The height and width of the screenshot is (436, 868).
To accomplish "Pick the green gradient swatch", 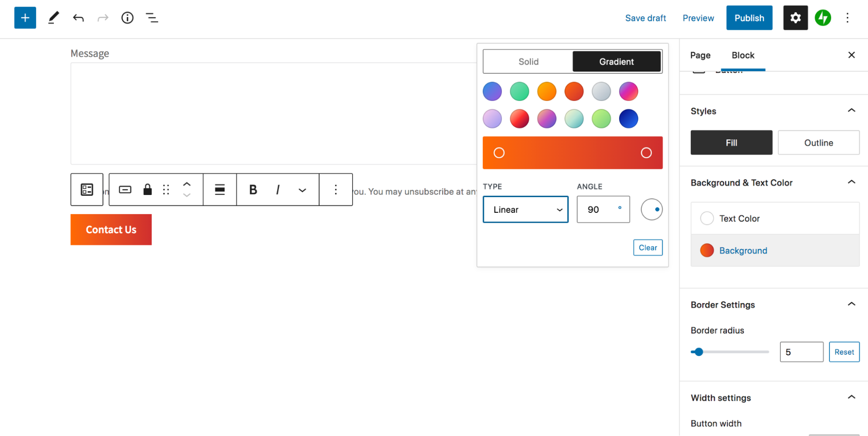I will pos(519,91).
